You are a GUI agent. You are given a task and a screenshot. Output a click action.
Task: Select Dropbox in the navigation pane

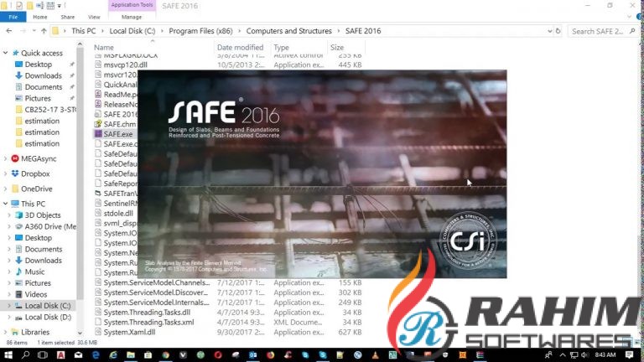tap(35, 173)
